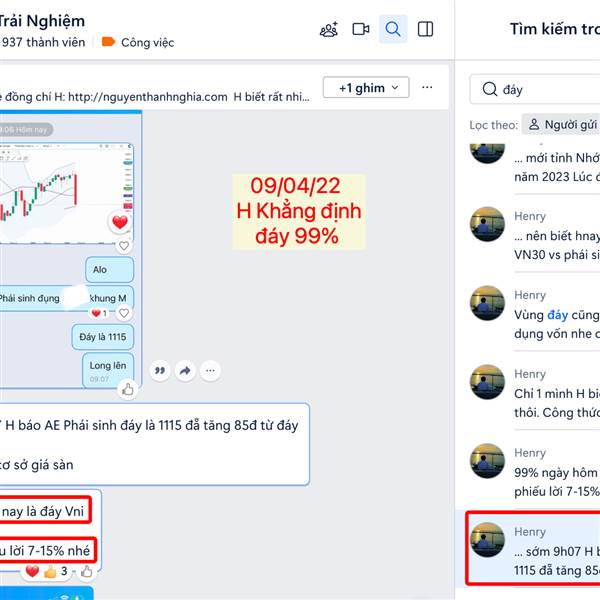Click Henry avatar beside '99% ngày hôm'
Viewport: 600px width, 600px height.
coord(487,460)
